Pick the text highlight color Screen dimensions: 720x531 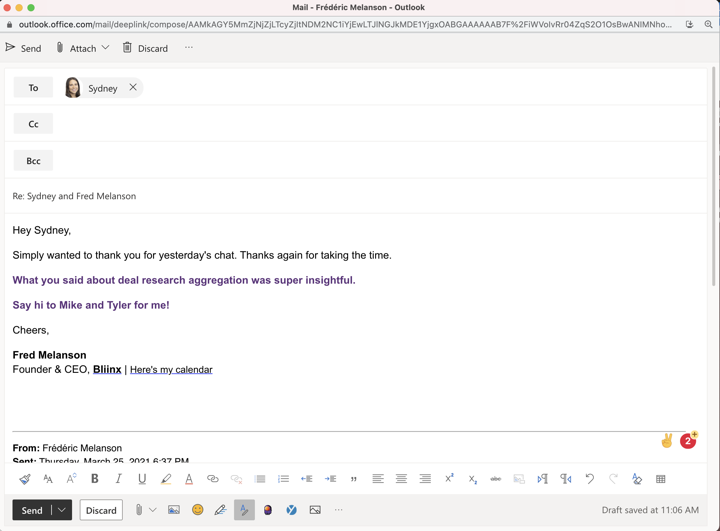coord(166,479)
